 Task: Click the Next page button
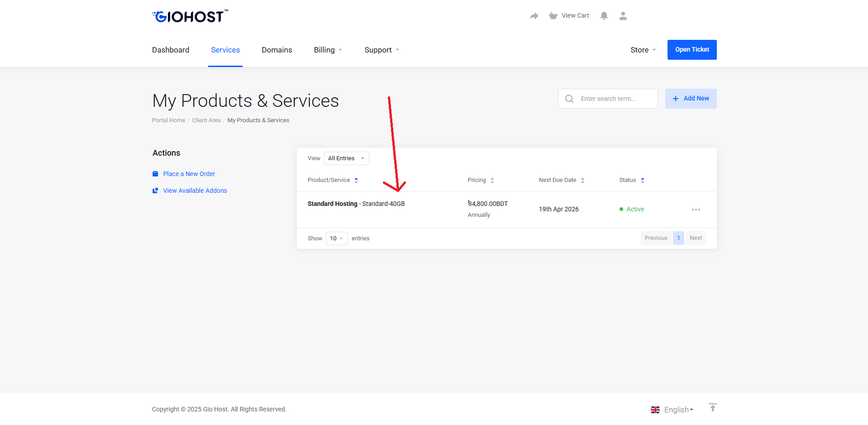(x=696, y=238)
